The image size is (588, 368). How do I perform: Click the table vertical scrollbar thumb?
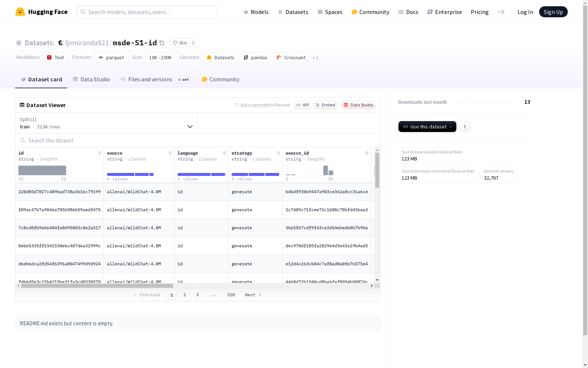click(x=377, y=170)
